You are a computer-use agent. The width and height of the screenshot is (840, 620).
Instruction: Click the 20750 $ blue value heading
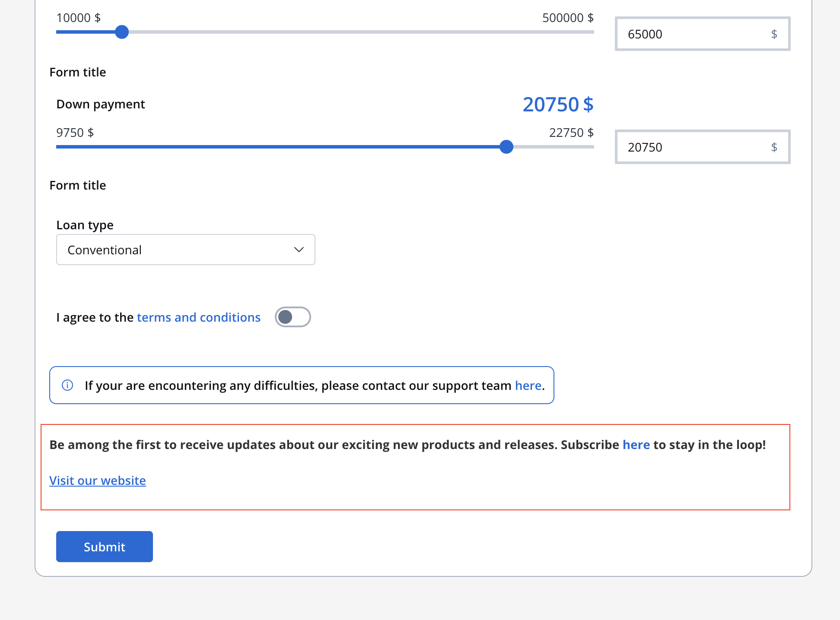click(x=558, y=104)
